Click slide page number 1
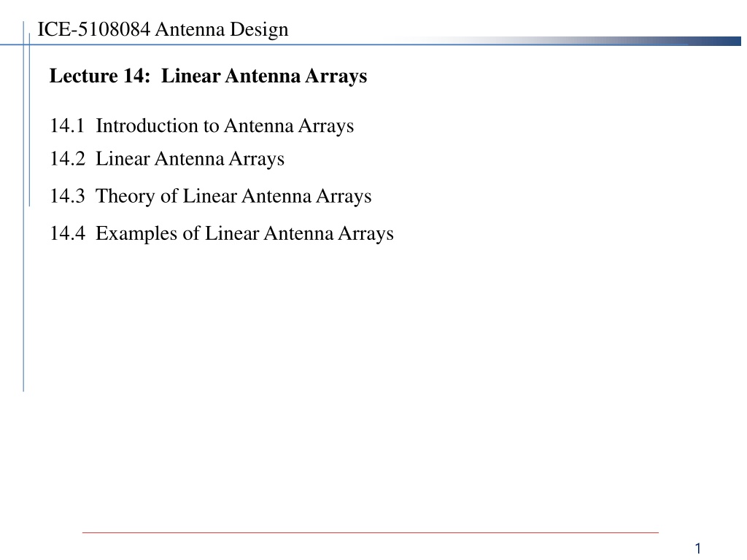747x560 pixels. tap(698, 548)
